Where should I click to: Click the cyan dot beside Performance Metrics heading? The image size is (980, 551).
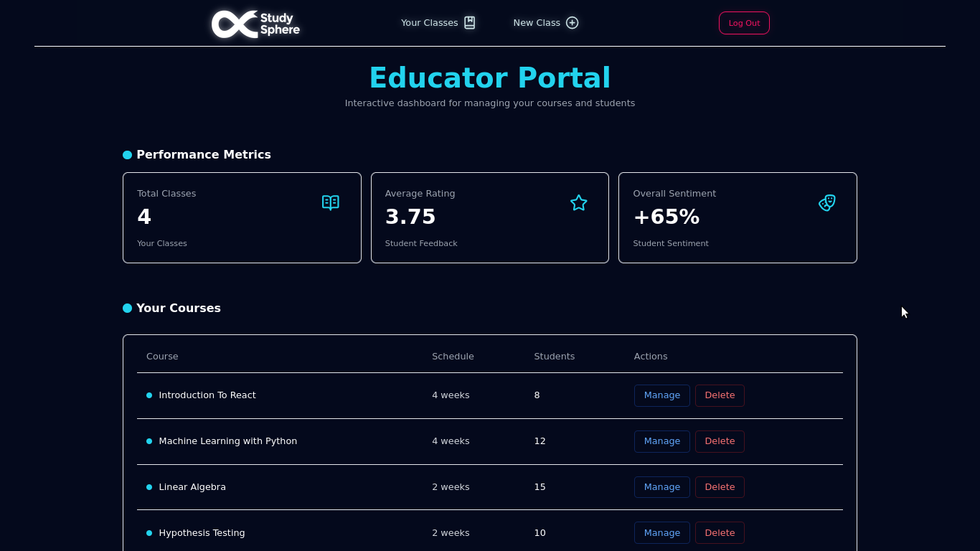click(127, 154)
